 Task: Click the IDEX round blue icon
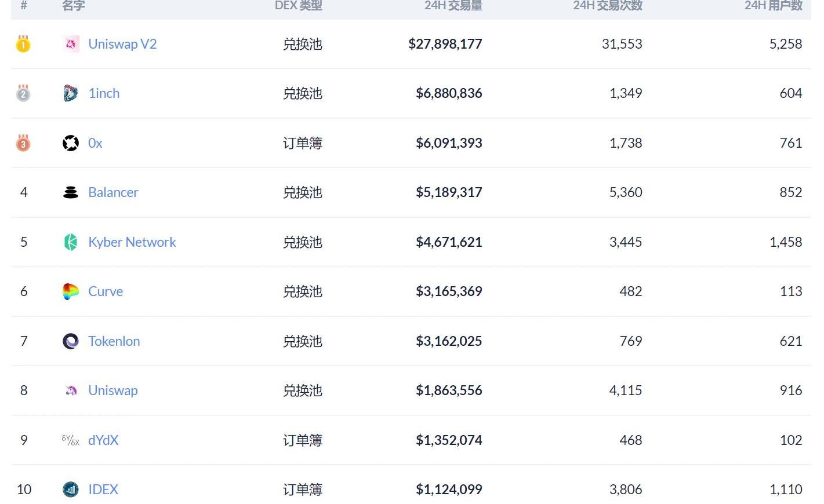(71, 490)
